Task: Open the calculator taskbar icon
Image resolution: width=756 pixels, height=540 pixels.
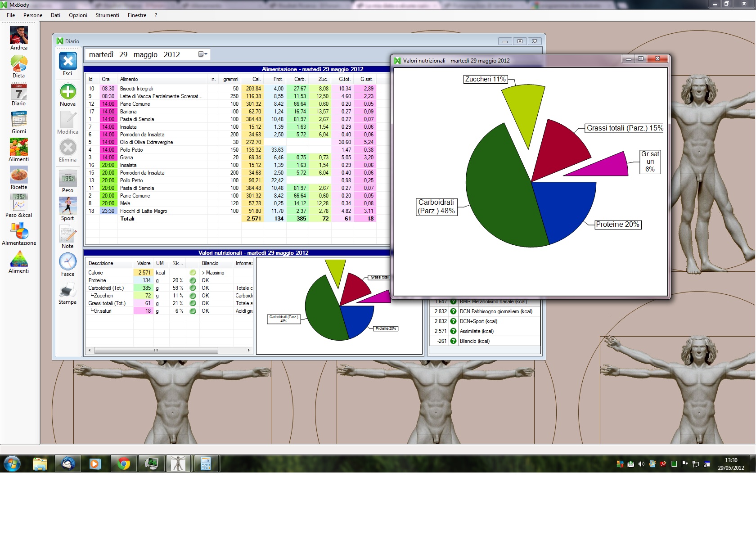Action: point(206,463)
